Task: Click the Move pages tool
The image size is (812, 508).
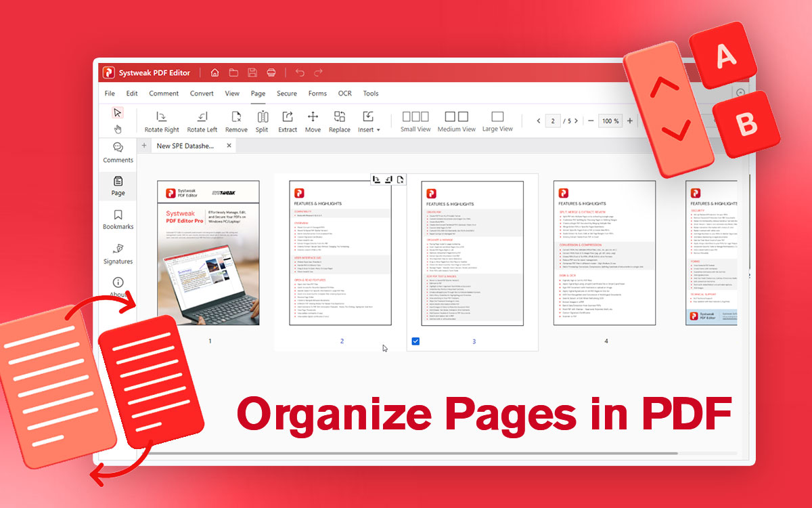Action: point(313,121)
